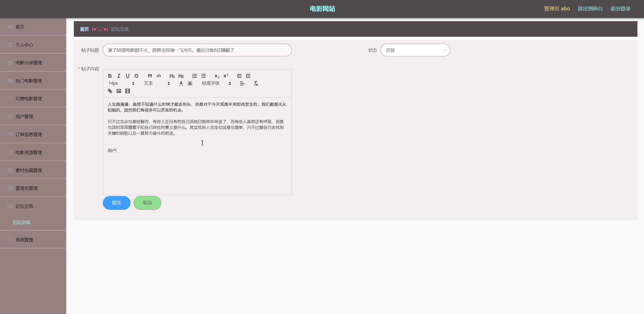Open the 状态 dropdown showing 开放
Screen dimensions: 644x314
pos(415,50)
